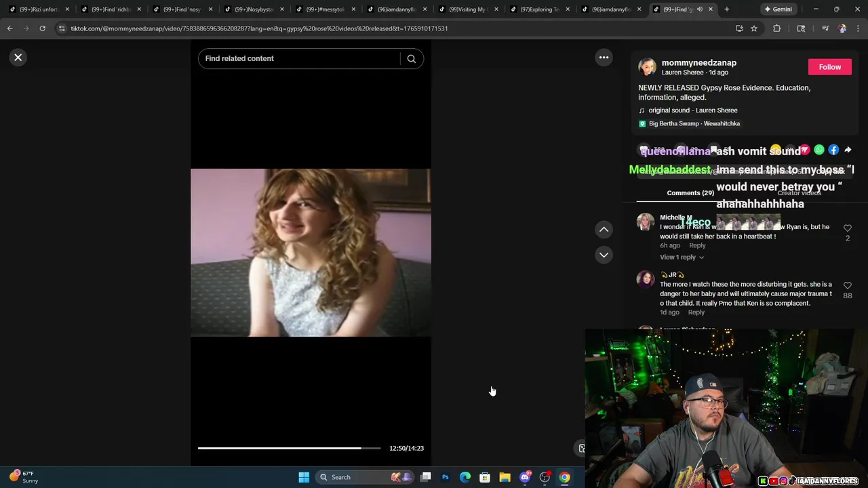Open Windows Start menu
868x488 pixels.
point(304,477)
